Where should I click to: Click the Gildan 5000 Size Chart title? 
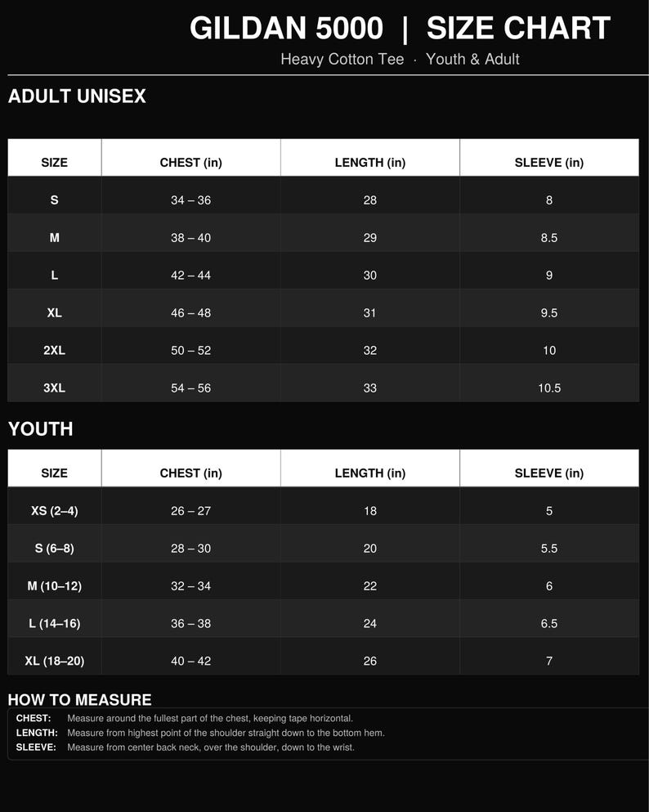400,28
